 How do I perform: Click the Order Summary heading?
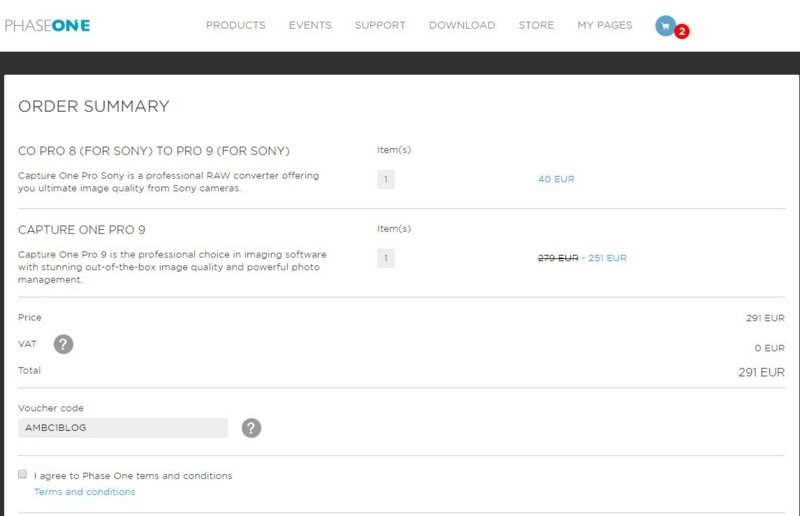(x=94, y=106)
